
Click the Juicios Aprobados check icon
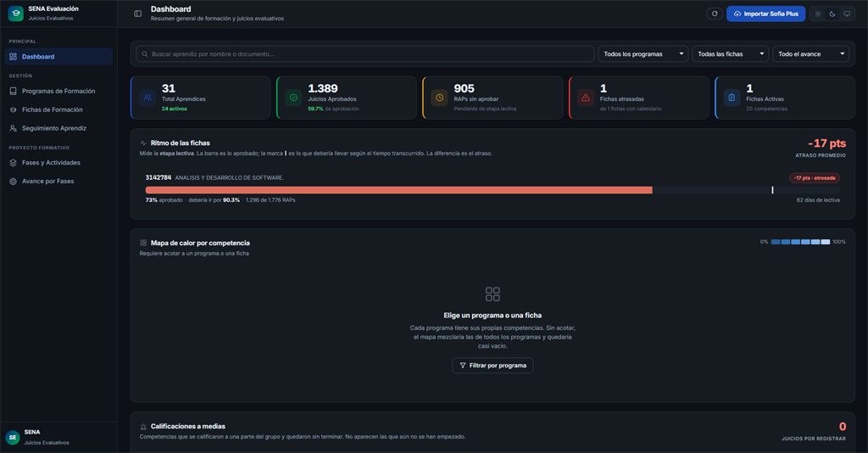pyautogui.click(x=293, y=98)
